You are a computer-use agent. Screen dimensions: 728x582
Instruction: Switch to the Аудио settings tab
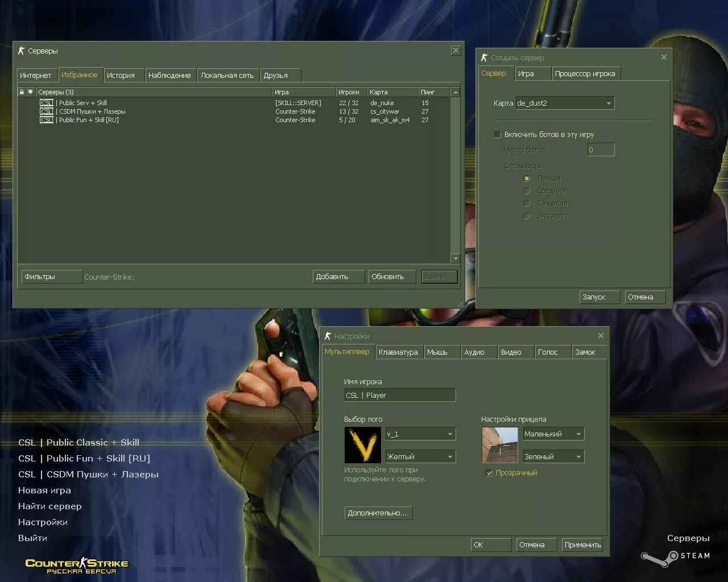tap(478, 352)
